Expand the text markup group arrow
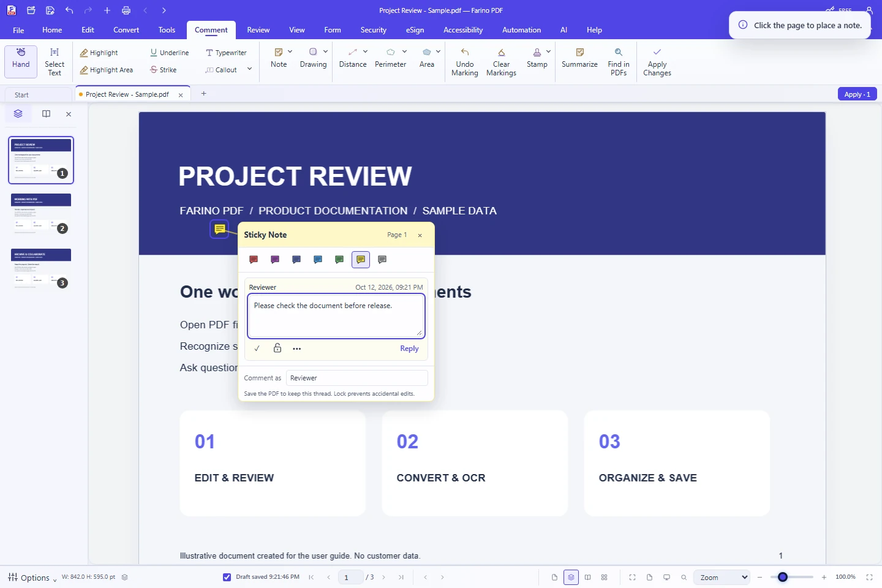Image resolution: width=882 pixels, height=588 pixels. point(249,69)
